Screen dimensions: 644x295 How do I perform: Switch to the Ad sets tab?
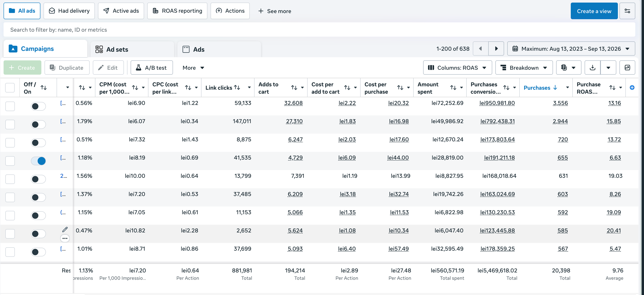pyautogui.click(x=132, y=49)
